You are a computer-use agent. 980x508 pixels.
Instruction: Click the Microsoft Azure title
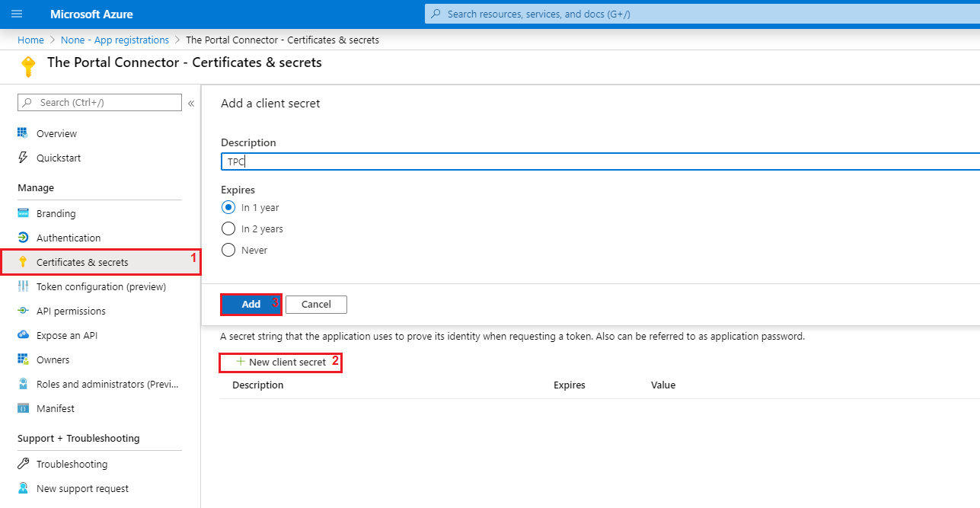[x=91, y=14]
